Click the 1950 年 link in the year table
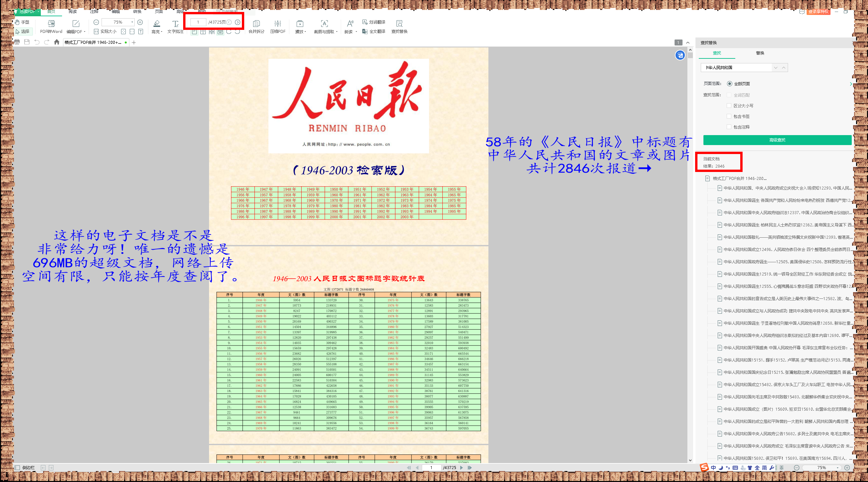 (x=336, y=190)
